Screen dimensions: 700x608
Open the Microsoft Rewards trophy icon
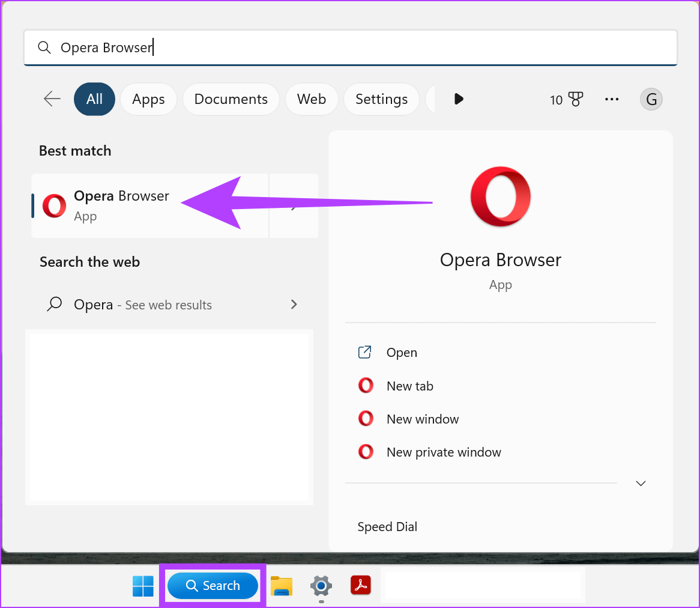click(575, 99)
